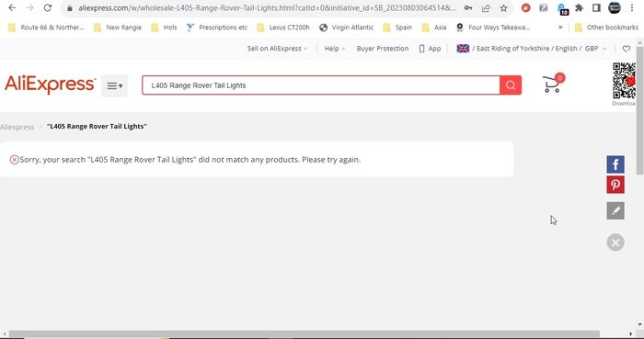Image resolution: width=644 pixels, height=339 pixels.
Task: Open the saved password key icon
Action: tap(467, 8)
